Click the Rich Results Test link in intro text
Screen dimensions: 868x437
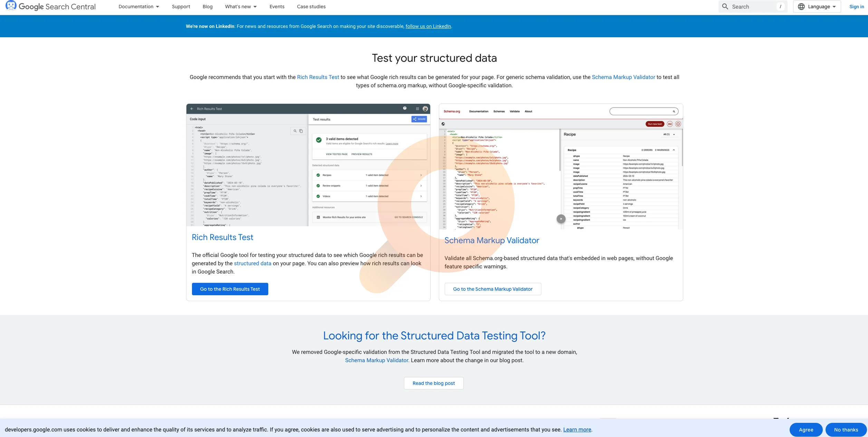point(318,77)
